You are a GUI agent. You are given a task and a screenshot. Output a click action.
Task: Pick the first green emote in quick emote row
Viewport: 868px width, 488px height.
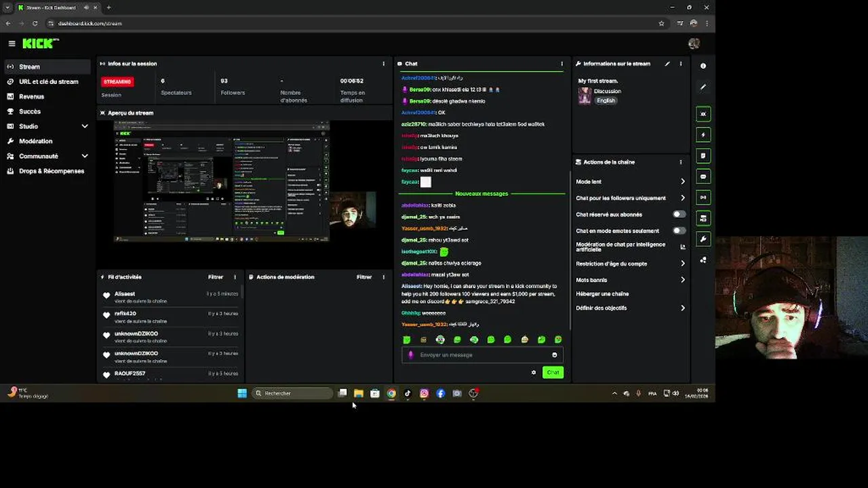point(407,340)
